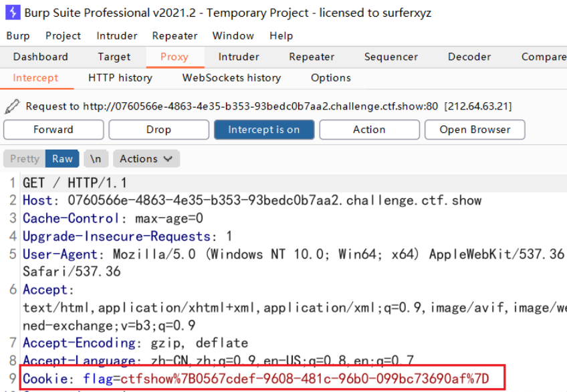The width and height of the screenshot is (567, 392).
Task: Switch message view to Raw
Action: point(62,159)
